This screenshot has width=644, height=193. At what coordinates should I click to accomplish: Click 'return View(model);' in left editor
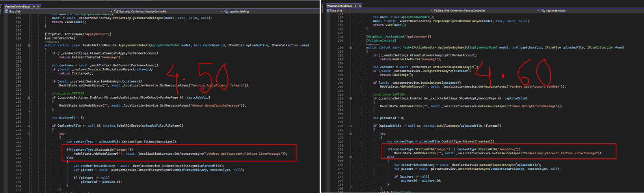[69, 22]
